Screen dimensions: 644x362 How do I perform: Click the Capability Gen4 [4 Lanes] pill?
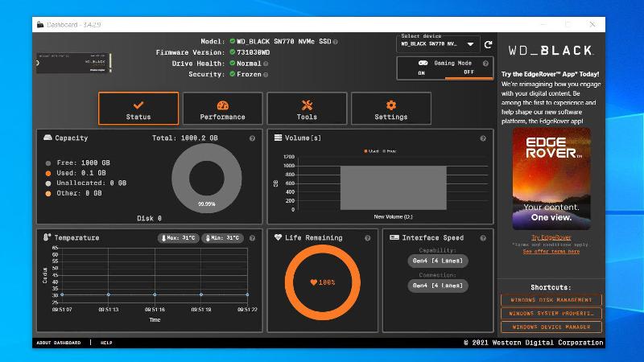(437, 261)
